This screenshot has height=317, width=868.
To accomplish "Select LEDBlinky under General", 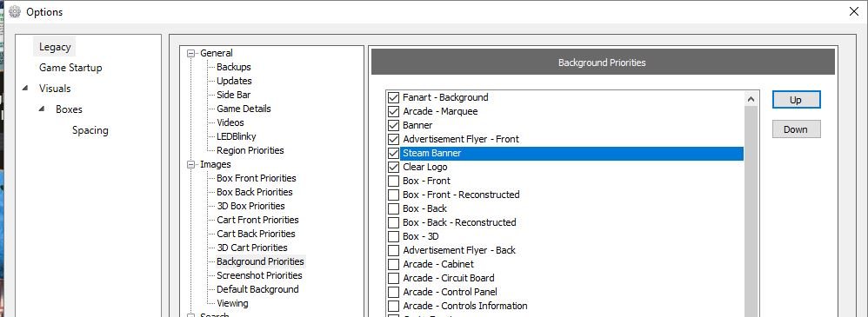I will tap(237, 136).
